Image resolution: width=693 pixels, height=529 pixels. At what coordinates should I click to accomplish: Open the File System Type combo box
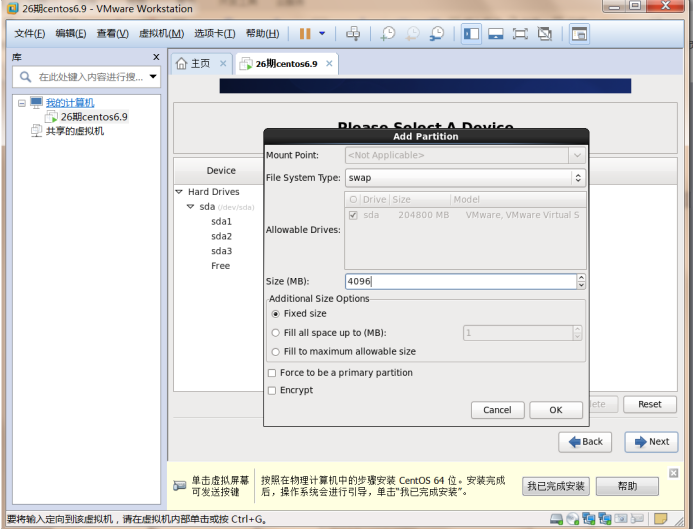coord(465,178)
